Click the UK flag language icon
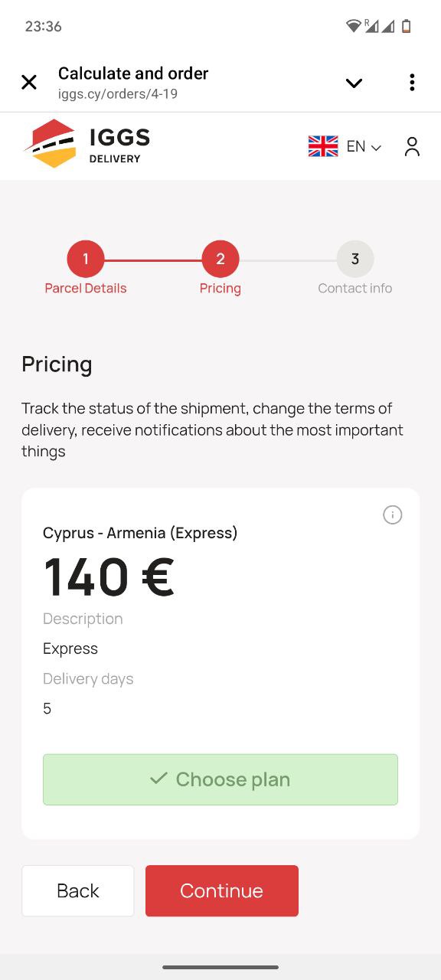 pyautogui.click(x=323, y=146)
